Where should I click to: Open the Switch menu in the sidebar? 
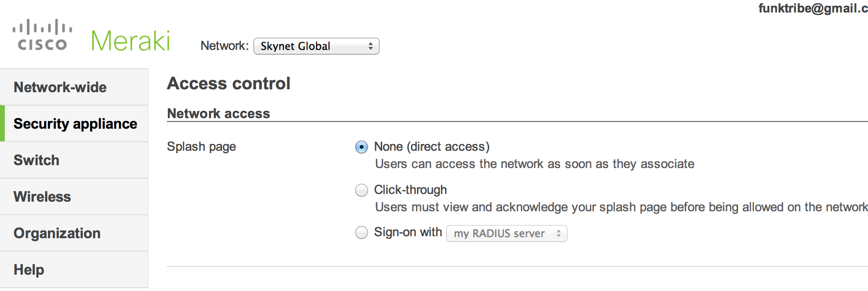(x=36, y=160)
